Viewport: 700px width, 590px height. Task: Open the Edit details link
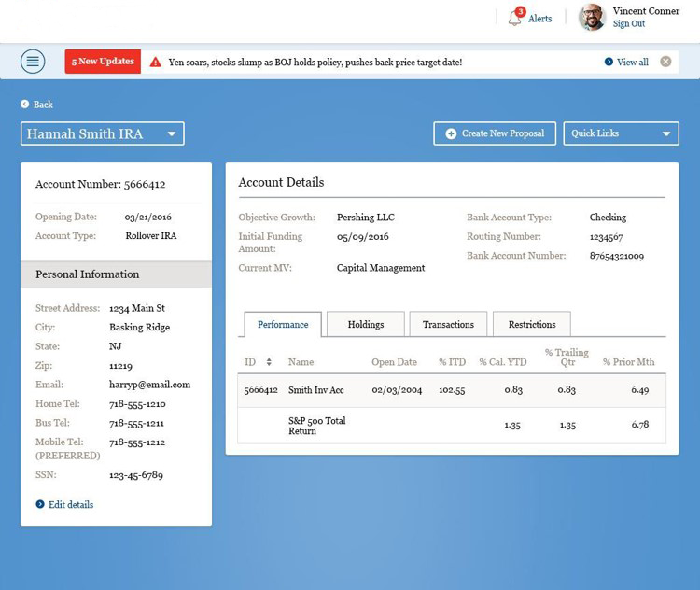point(70,504)
